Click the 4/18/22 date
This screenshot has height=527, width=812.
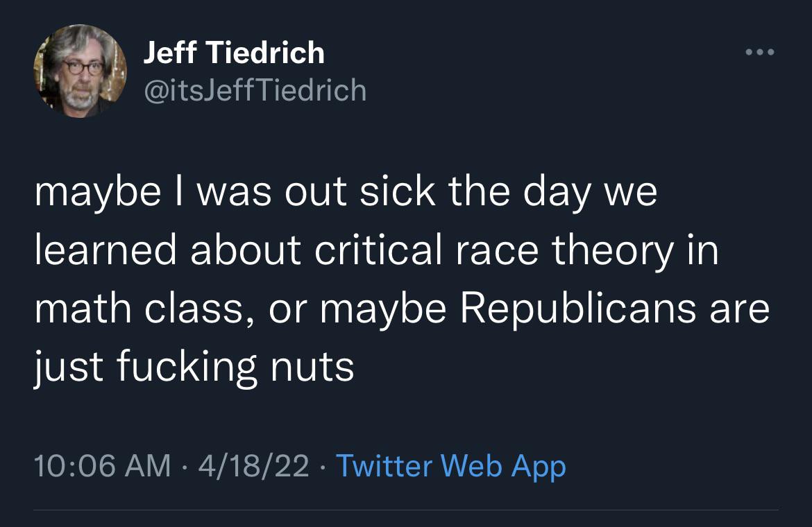(x=253, y=465)
